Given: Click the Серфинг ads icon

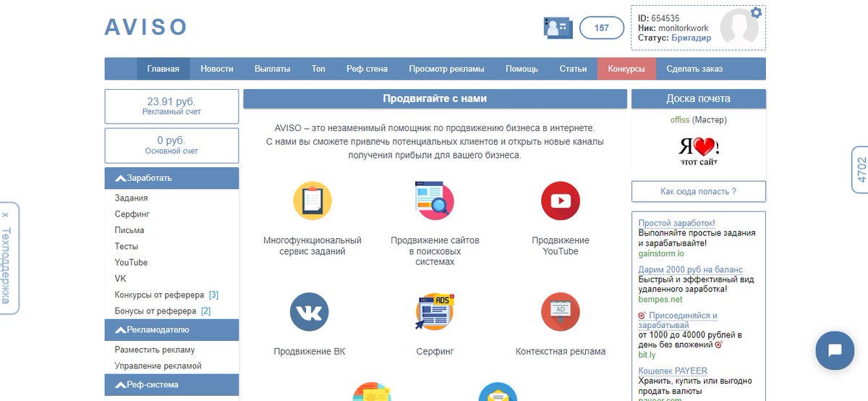Looking at the screenshot, I should 435,312.
